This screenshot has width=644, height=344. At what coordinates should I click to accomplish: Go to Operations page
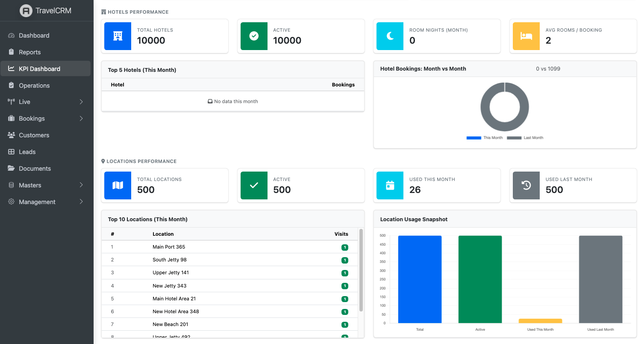[x=45, y=86]
